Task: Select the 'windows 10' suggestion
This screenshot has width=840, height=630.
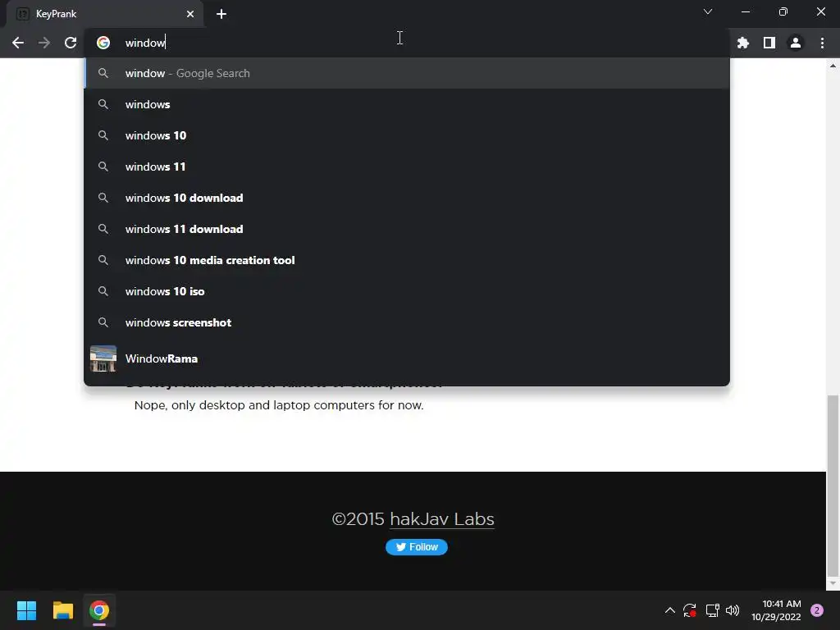Action: point(407,135)
